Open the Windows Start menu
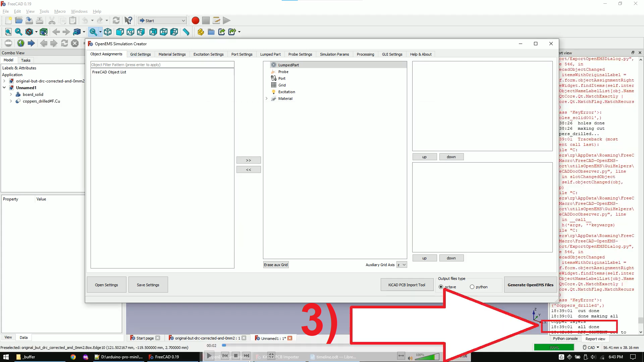This screenshot has height=362, width=644. (x=6, y=357)
